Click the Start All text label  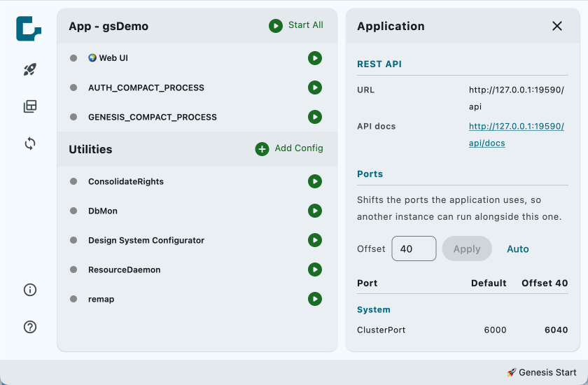[306, 25]
